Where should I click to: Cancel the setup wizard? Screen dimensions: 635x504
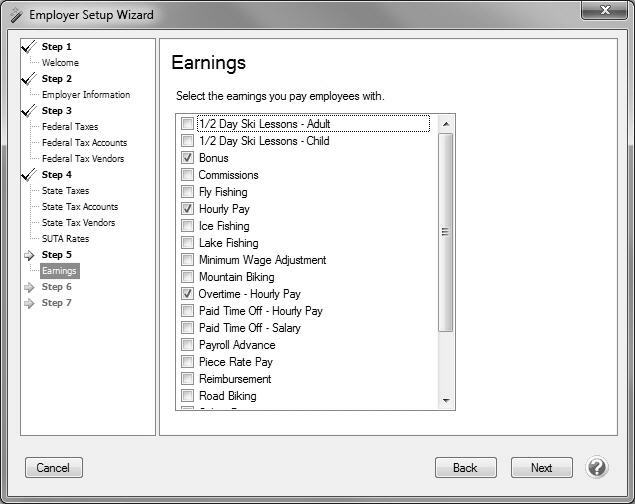53,467
